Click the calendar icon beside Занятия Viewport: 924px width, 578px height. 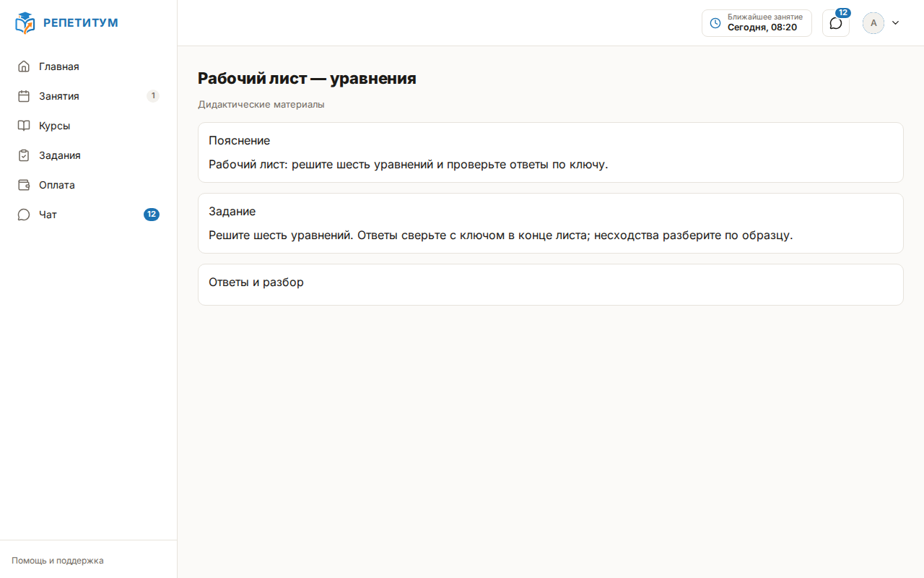pyautogui.click(x=24, y=96)
